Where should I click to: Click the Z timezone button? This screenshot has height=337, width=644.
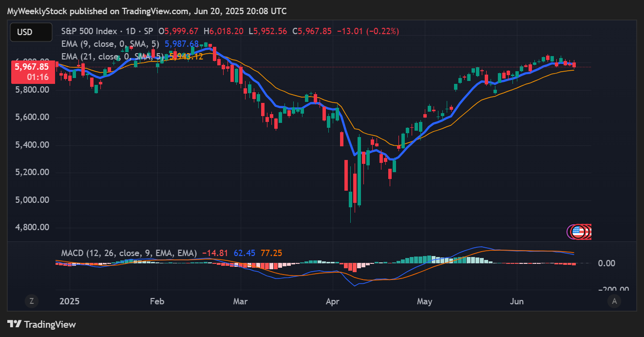point(32,301)
